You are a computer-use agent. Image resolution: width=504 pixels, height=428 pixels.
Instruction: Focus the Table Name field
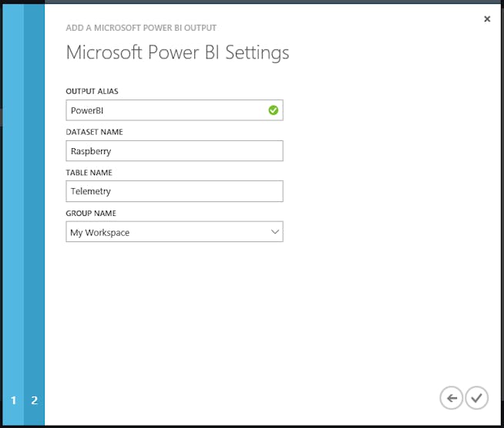click(x=174, y=191)
